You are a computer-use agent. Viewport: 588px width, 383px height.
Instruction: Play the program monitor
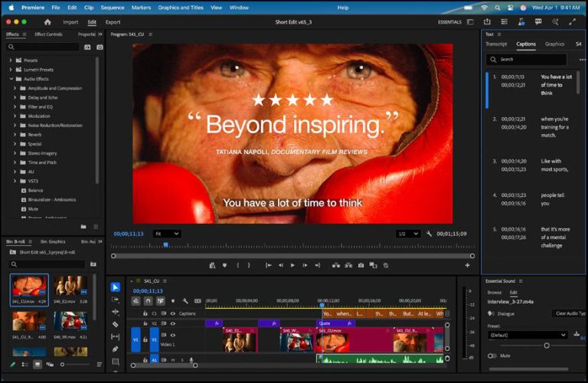(292, 266)
